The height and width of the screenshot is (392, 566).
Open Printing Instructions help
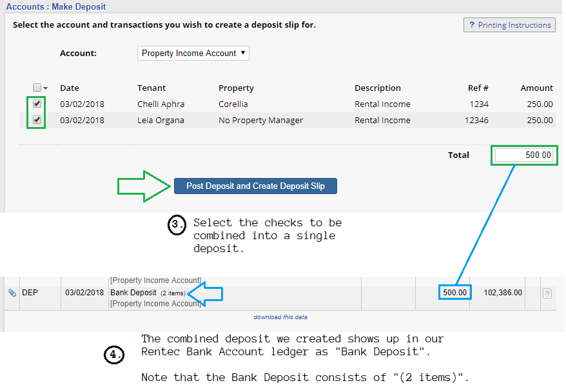tap(509, 25)
